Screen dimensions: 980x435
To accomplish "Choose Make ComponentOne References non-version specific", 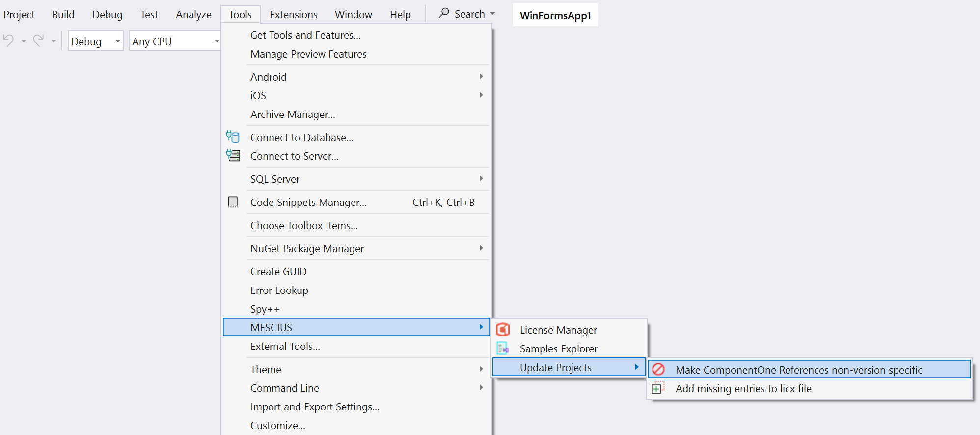I will coord(810,369).
